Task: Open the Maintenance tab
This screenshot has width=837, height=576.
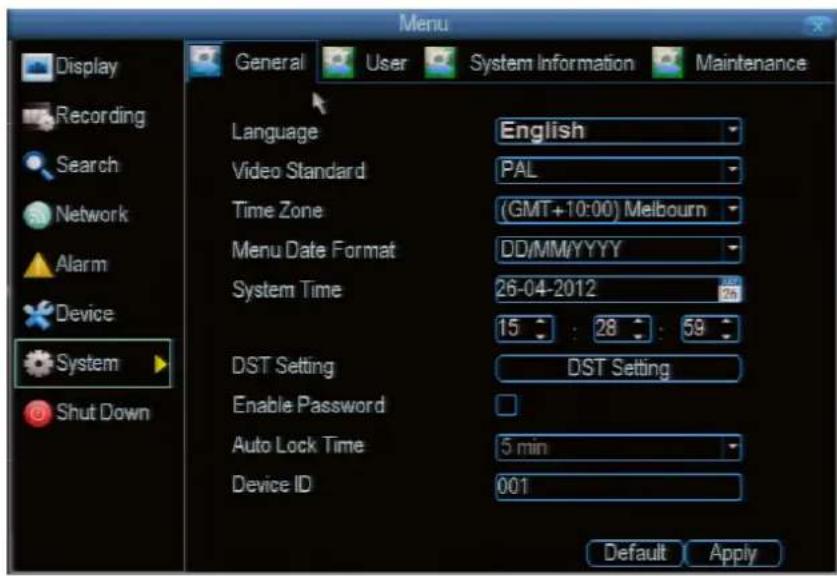Action: [730, 63]
